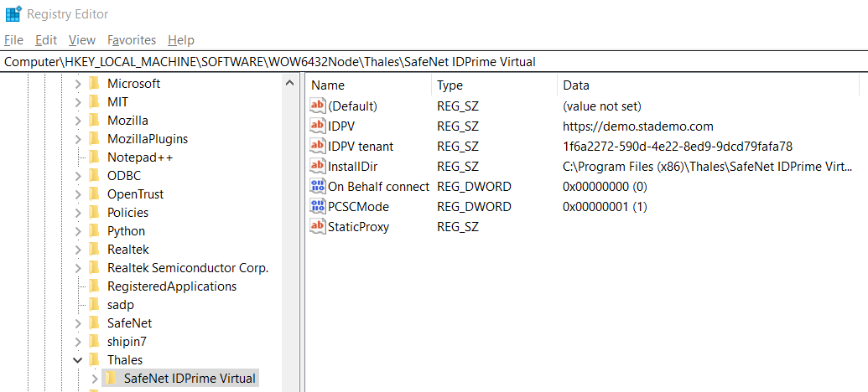The width and height of the screenshot is (868, 392).
Task: Select the sadp folder icon
Action: [x=94, y=305]
